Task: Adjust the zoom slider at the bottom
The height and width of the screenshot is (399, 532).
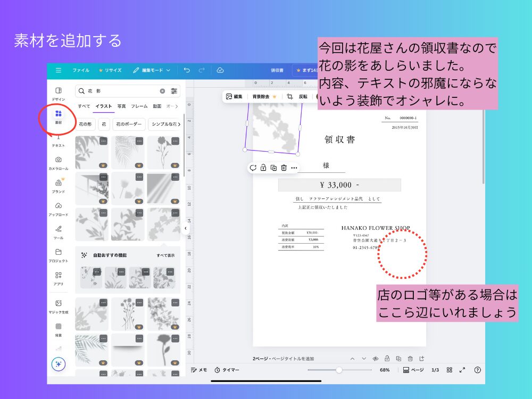Action: (x=339, y=369)
